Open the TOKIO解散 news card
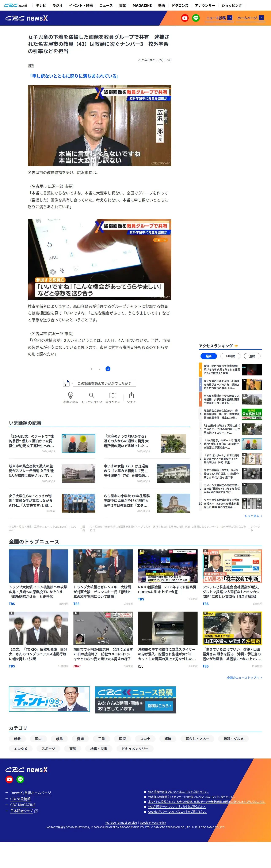 [39, 639]
